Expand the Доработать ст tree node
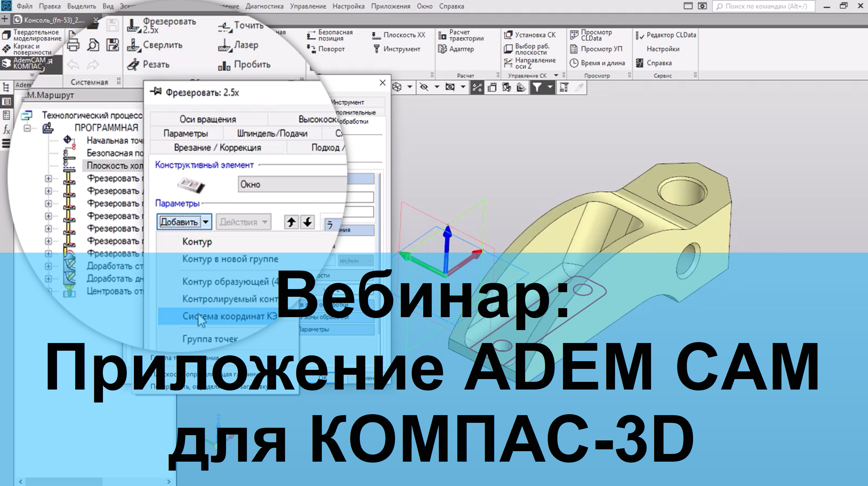 pos(48,266)
